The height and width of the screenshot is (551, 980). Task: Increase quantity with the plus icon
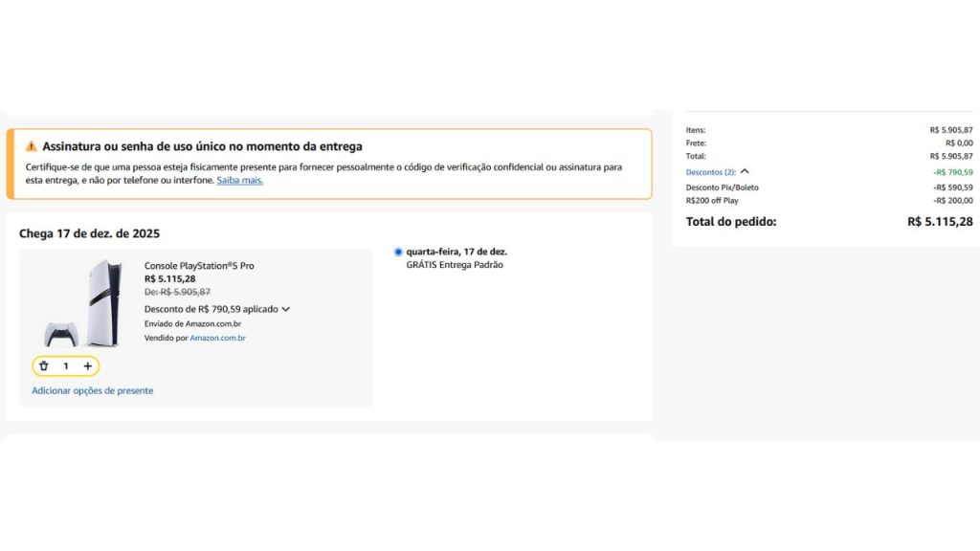tap(88, 366)
